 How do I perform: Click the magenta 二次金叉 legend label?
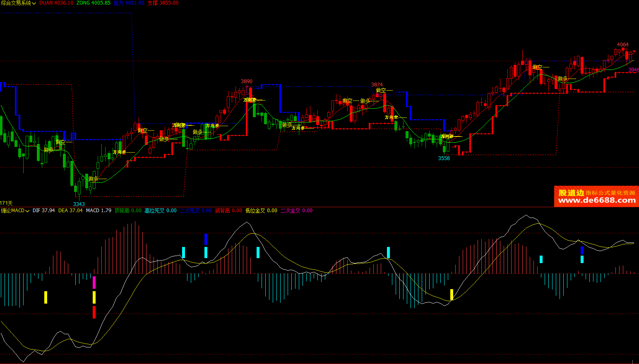click(290, 211)
